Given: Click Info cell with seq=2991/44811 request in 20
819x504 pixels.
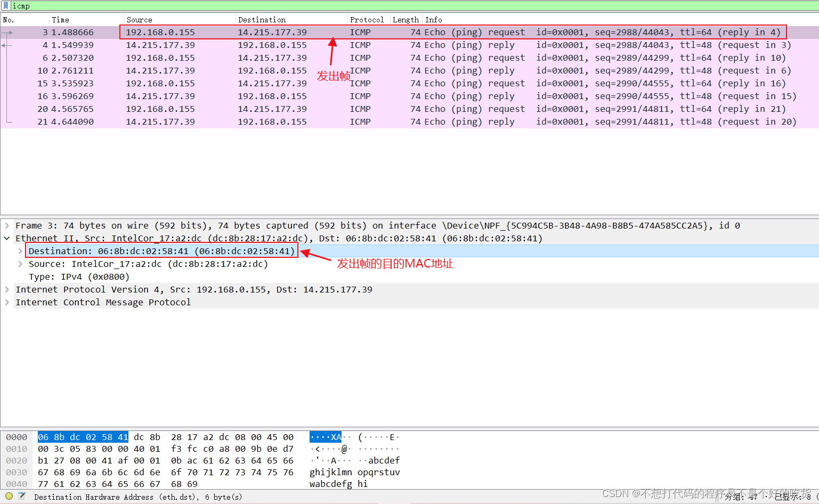Looking at the screenshot, I should 610,122.
